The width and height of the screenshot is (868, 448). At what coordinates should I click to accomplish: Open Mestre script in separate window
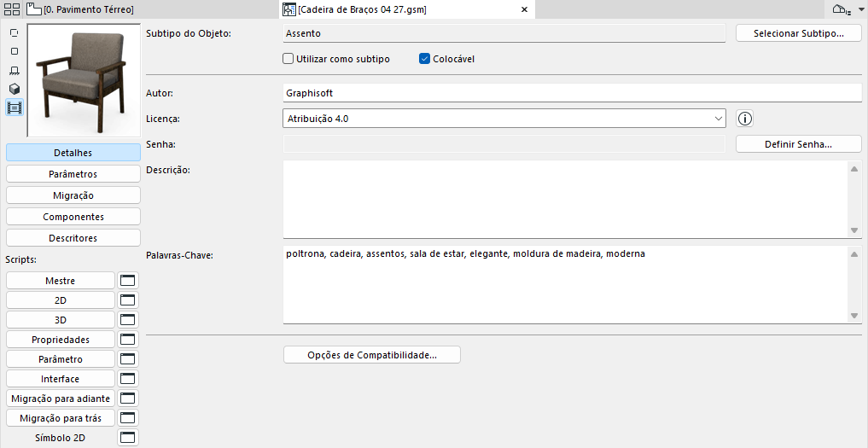pyautogui.click(x=128, y=281)
